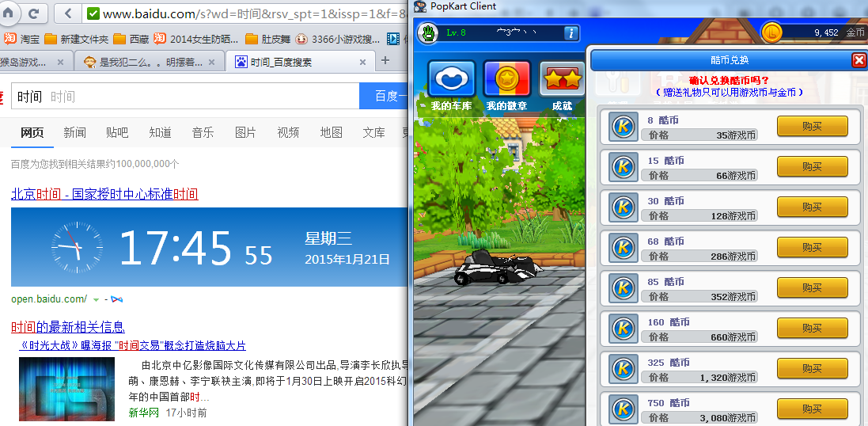The image size is (868, 426).
Task: Close the 猴岛游戏 tab
Action: [x=60, y=62]
